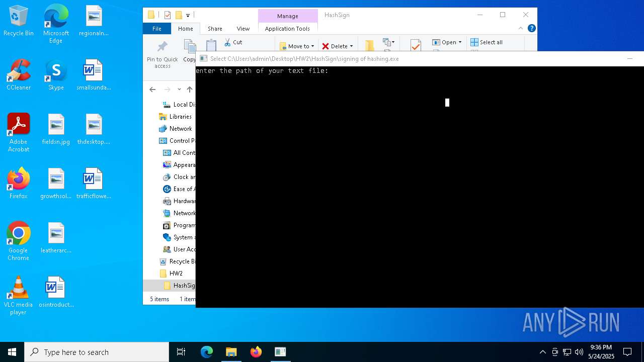Select Recycle Bin in navigation tree
The height and width of the screenshot is (362, 644).
pos(177,261)
